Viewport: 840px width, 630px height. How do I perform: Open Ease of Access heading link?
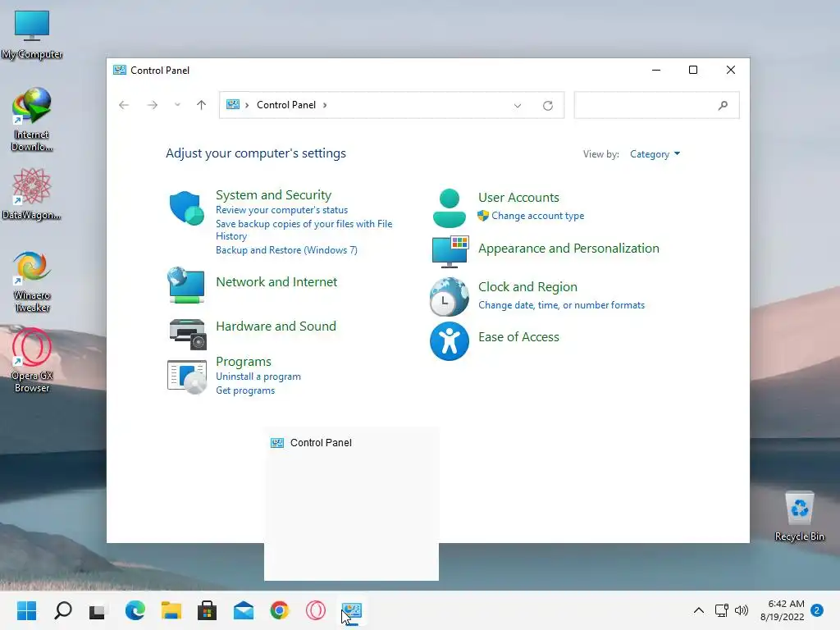[x=518, y=337]
